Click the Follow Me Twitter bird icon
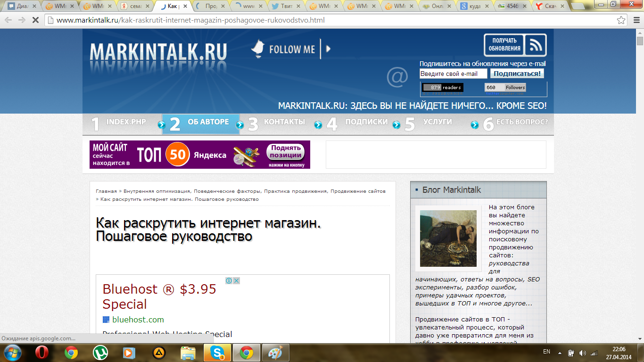The height and width of the screenshot is (362, 644). click(x=257, y=49)
